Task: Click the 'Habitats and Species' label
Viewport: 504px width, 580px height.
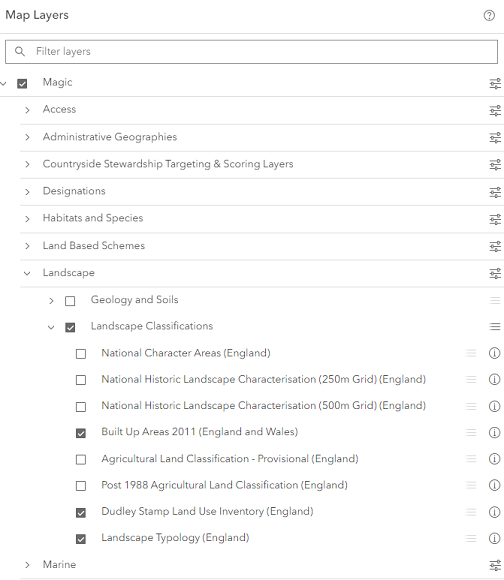Action: 93,218
